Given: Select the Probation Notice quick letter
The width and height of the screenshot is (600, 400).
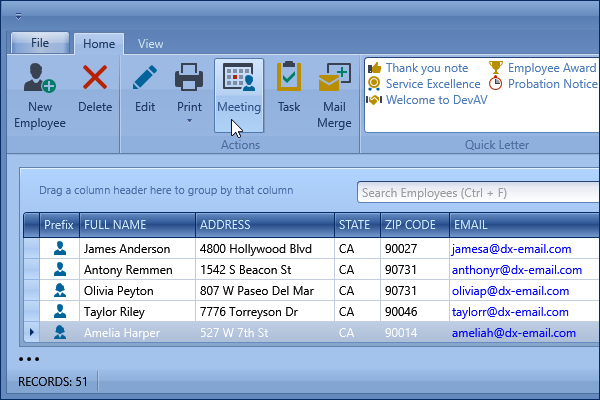Looking at the screenshot, I should tap(551, 84).
